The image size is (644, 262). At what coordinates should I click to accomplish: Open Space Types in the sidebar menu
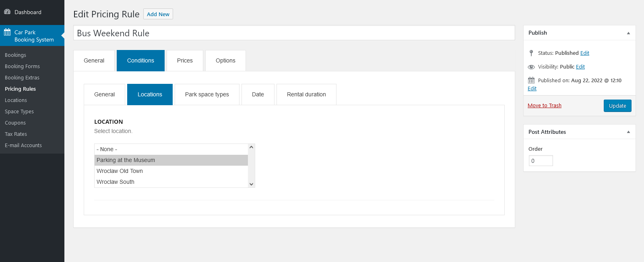[19, 112]
